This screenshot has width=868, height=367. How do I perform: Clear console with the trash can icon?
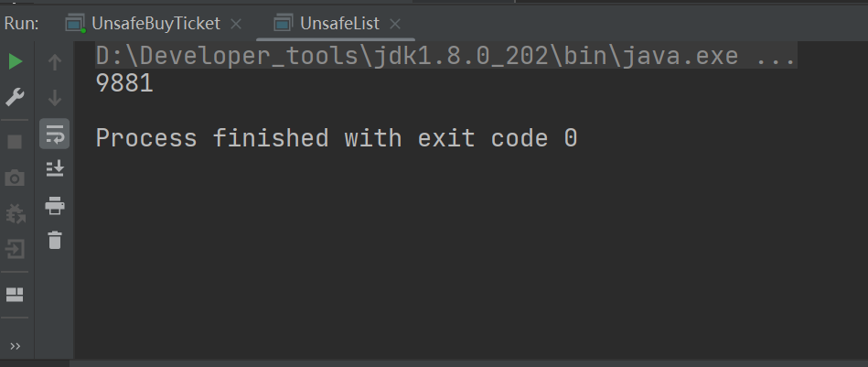pyautogui.click(x=55, y=241)
